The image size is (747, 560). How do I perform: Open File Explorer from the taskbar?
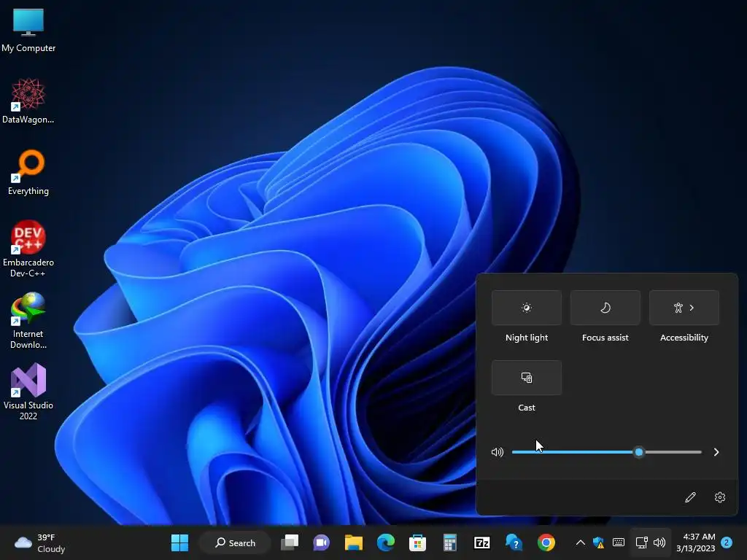354,542
